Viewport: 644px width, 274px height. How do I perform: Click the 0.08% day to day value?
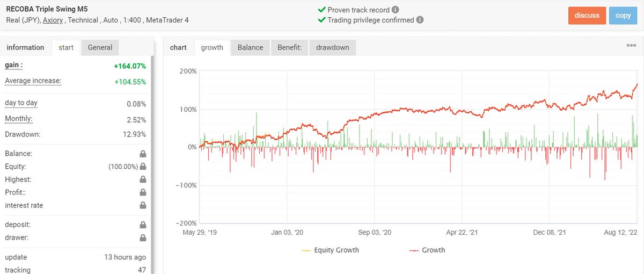[136, 104]
